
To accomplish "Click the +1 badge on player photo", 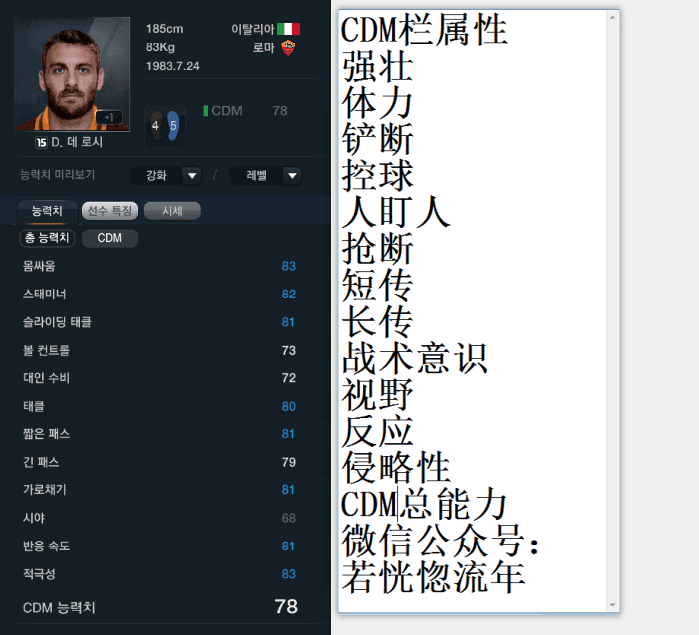I will (x=109, y=117).
